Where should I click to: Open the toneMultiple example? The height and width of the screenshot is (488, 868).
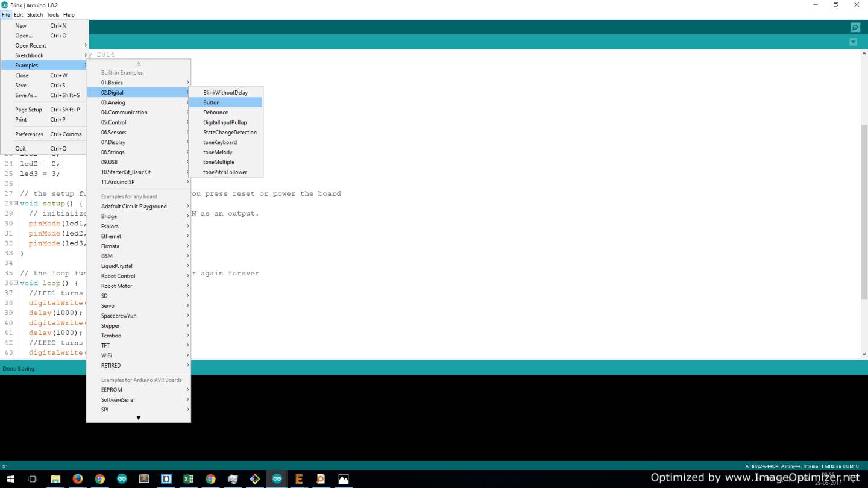point(226,162)
